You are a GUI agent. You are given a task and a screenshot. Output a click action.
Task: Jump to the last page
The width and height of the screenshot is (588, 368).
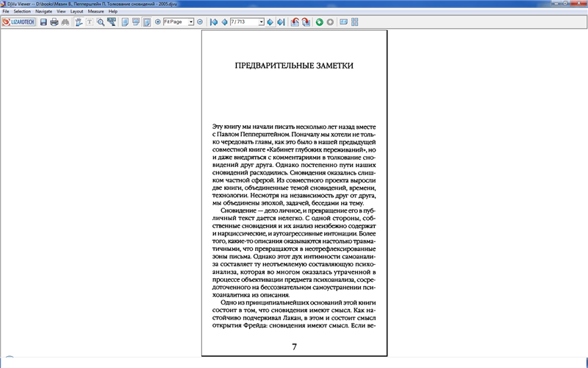[280, 22]
